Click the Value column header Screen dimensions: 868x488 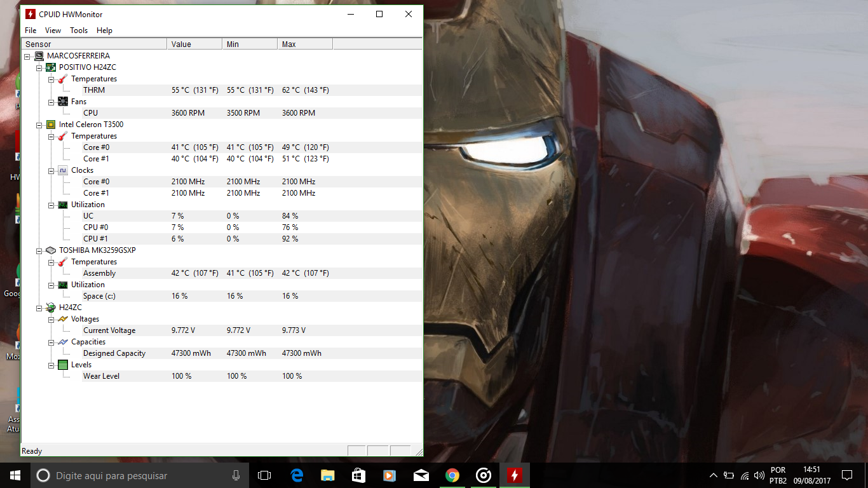[x=195, y=44]
